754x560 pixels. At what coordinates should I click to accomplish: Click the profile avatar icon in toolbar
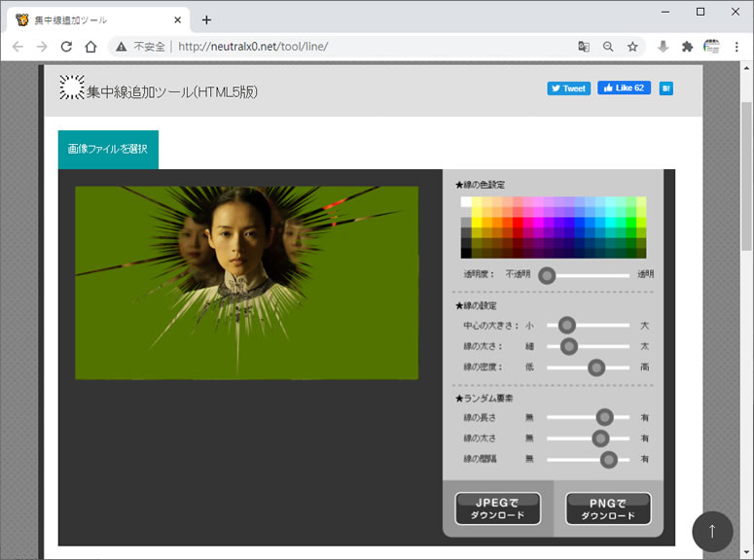pos(711,47)
